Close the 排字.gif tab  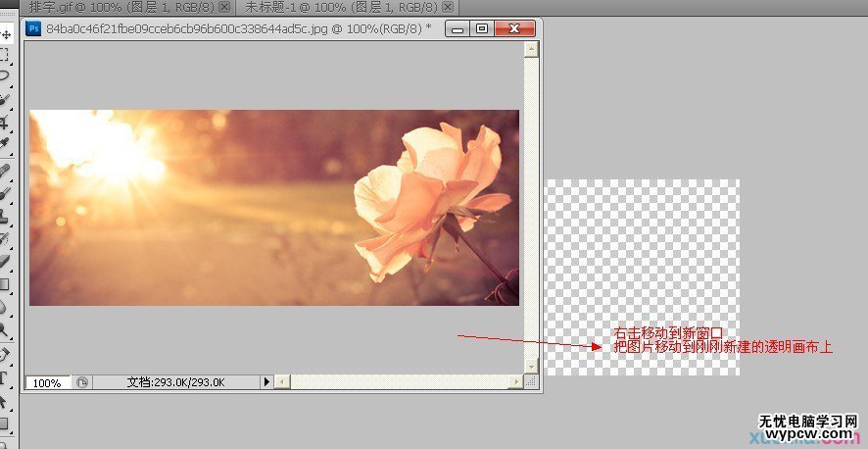pos(224,7)
